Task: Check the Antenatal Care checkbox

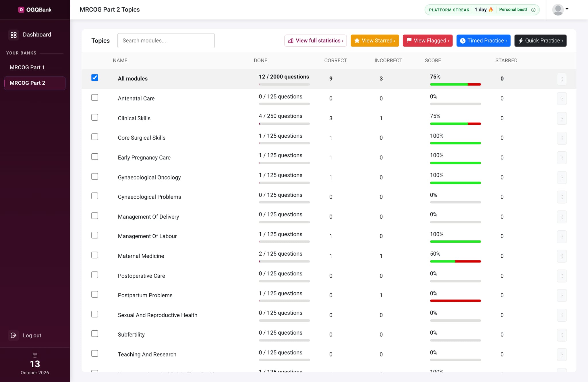Action: [95, 97]
